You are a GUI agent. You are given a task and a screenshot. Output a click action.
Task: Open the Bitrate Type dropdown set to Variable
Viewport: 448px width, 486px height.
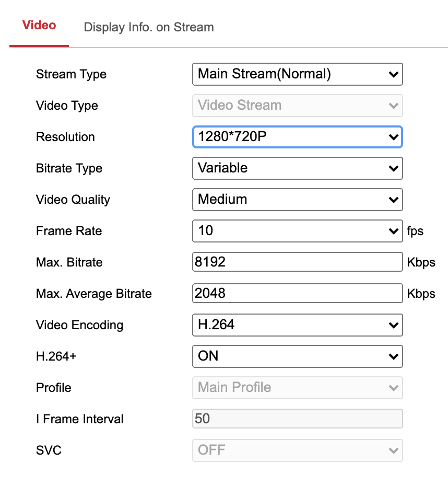pyautogui.click(x=297, y=168)
